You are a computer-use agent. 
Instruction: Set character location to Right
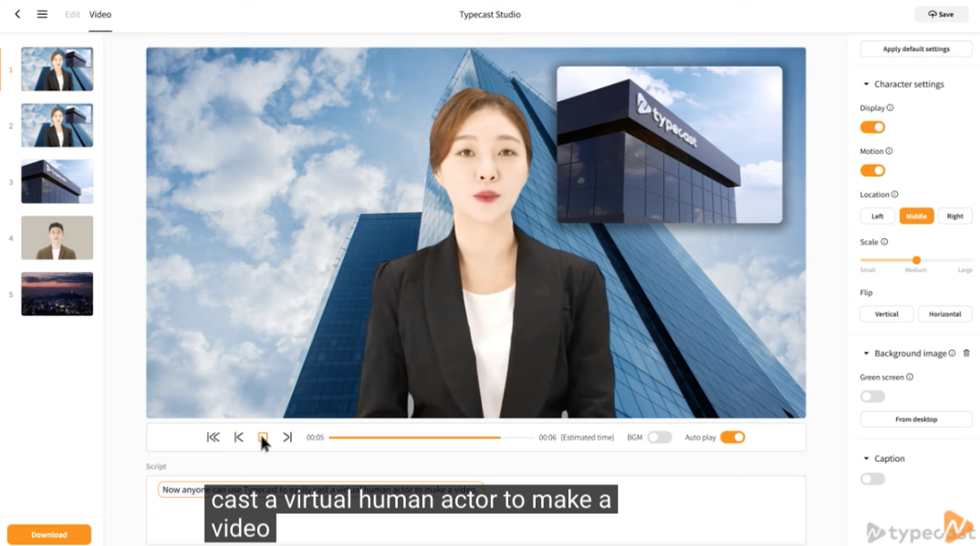point(955,216)
